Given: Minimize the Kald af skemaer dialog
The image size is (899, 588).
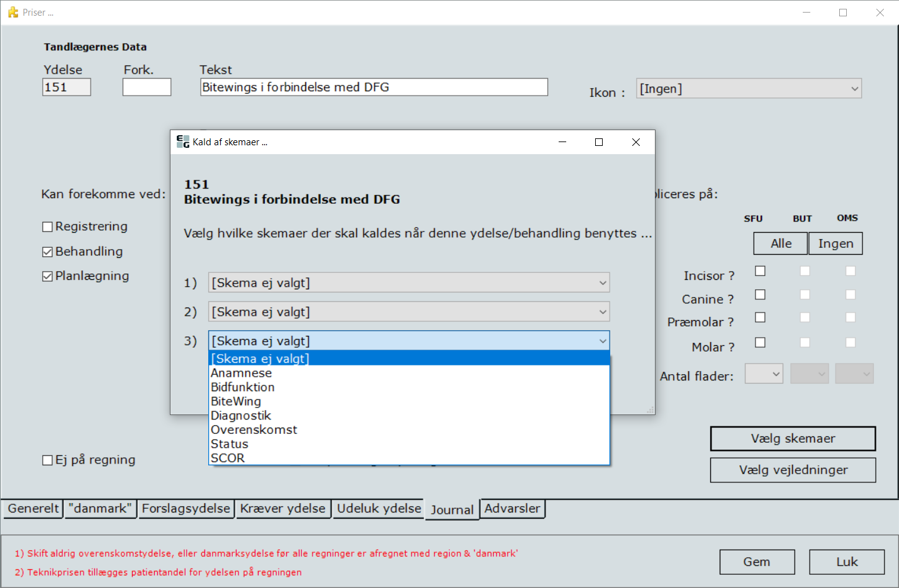Looking at the screenshot, I should coord(562,142).
